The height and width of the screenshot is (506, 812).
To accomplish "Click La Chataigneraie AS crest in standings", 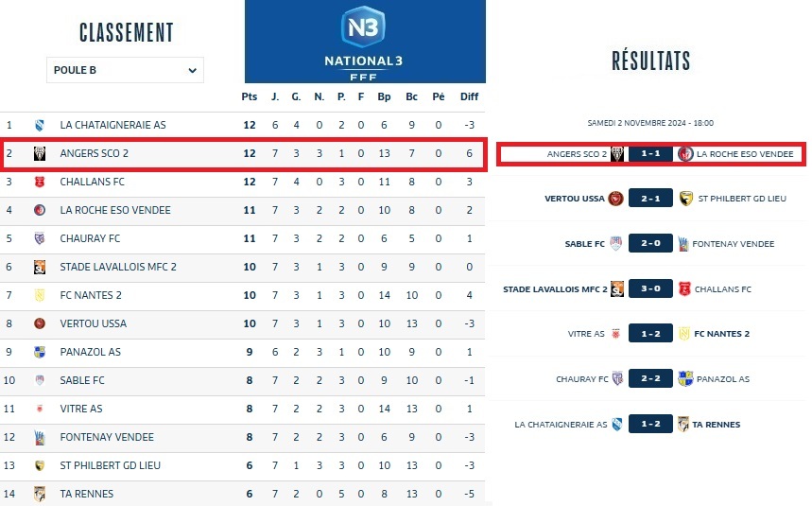I will pos(40,125).
